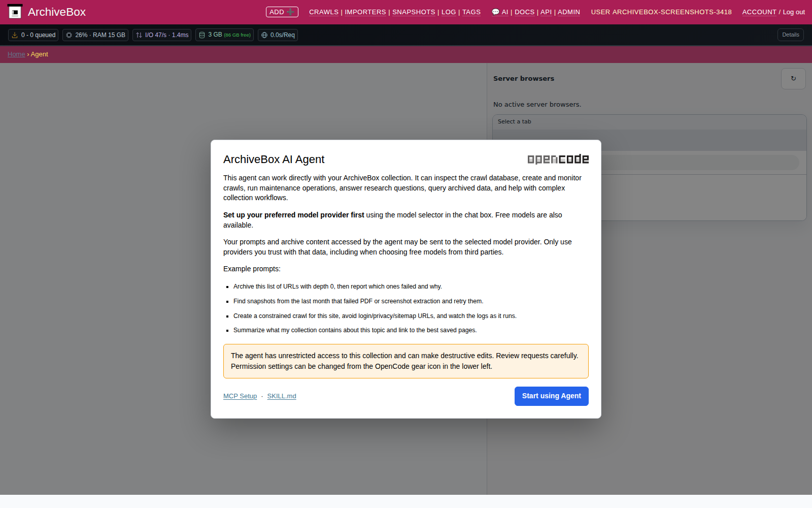Click Log out

tap(794, 12)
